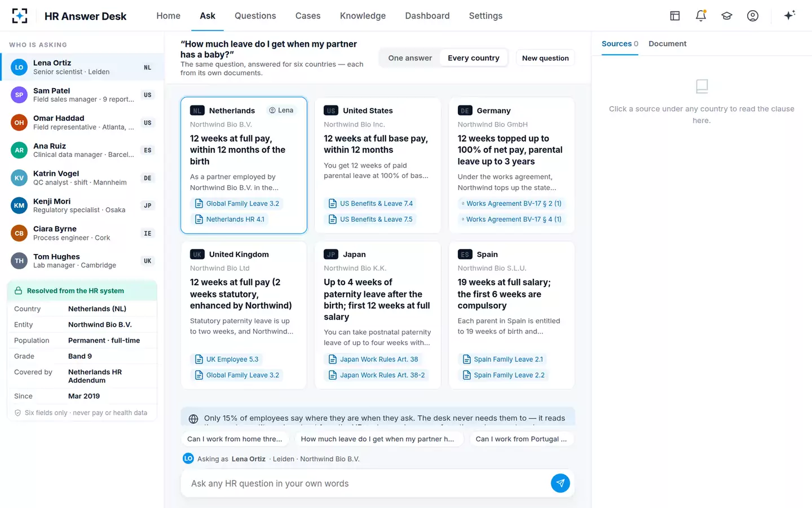812x508 pixels.
Task: Click the graduation cap icon
Action: 727,16
